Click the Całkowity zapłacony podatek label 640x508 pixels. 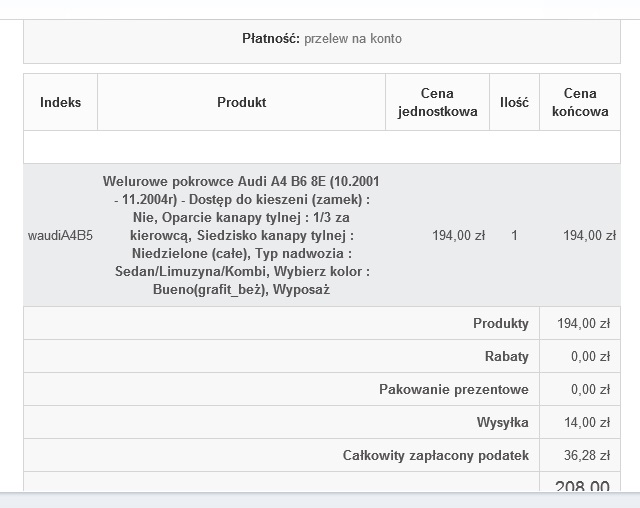(x=435, y=456)
